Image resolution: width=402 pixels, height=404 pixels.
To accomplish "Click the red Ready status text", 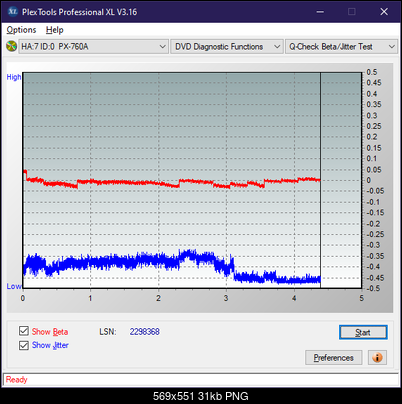I will [x=16, y=379].
